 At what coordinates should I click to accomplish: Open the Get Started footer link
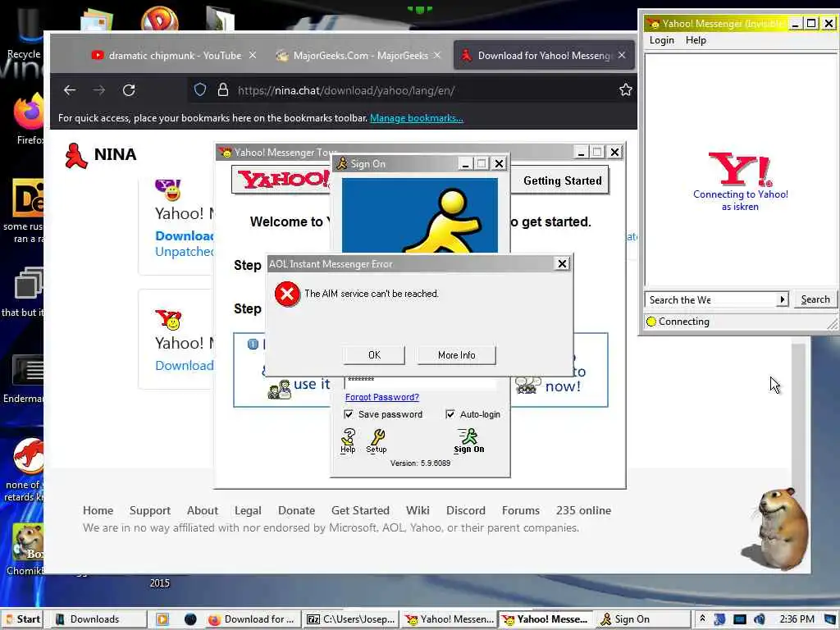(360, 510)
